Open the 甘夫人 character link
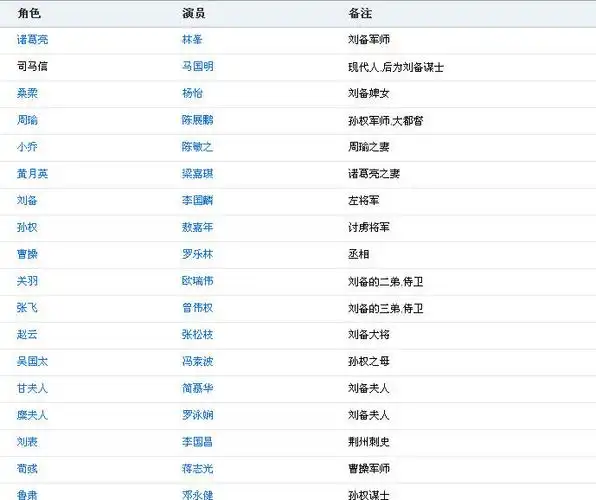 click(32, 388)
